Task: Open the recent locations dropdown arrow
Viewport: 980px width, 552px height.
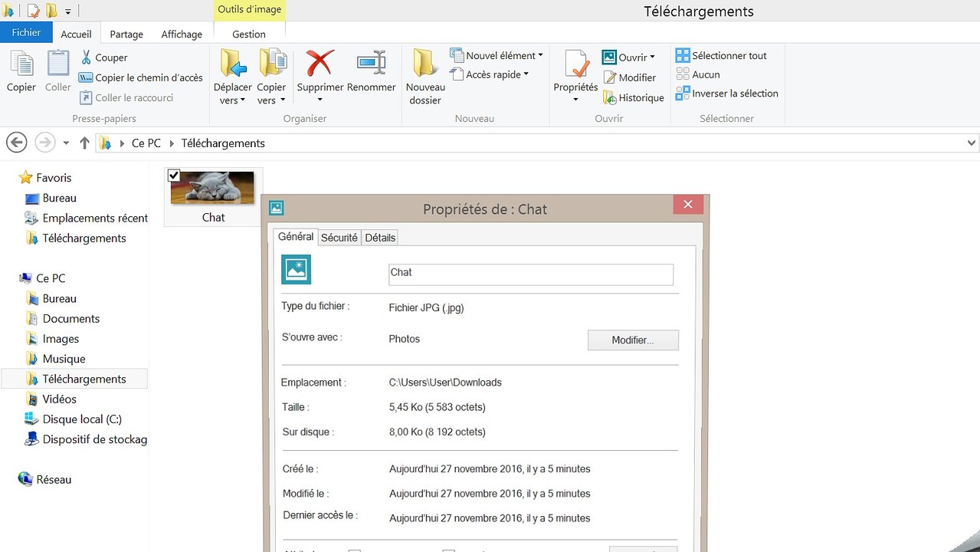Action: coord(66,143)
